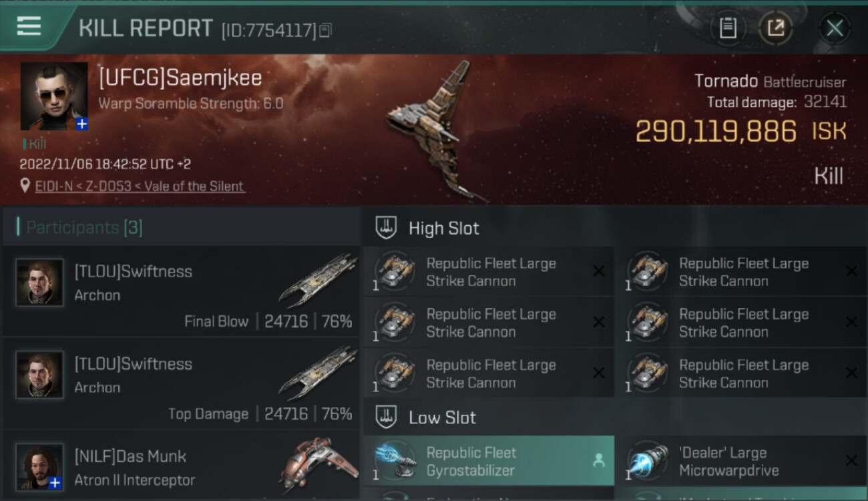The width and height of the screenshot is (868, 501).
Task: Collapse the Low Slot section header
Action: (614, 417)
